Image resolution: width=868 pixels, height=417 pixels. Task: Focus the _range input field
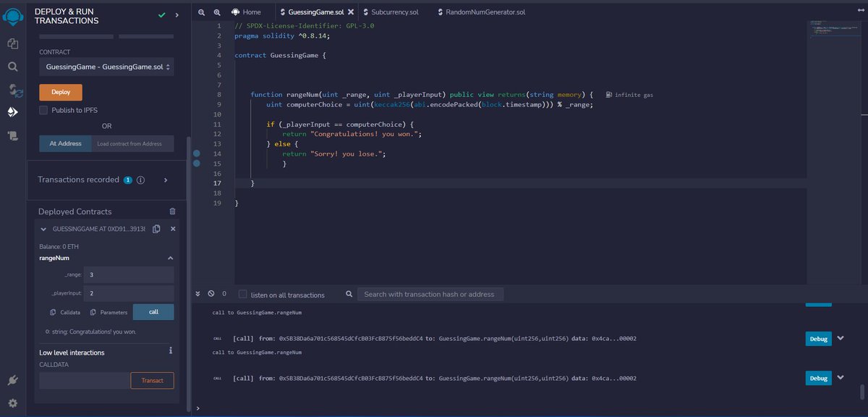[x=129, y=275]
